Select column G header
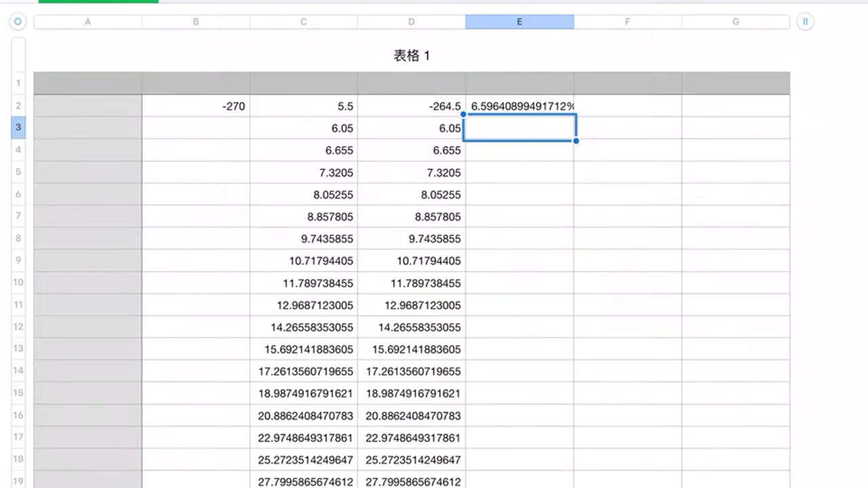The width and height of the screenshot is (868, 488). pos(736,22)
